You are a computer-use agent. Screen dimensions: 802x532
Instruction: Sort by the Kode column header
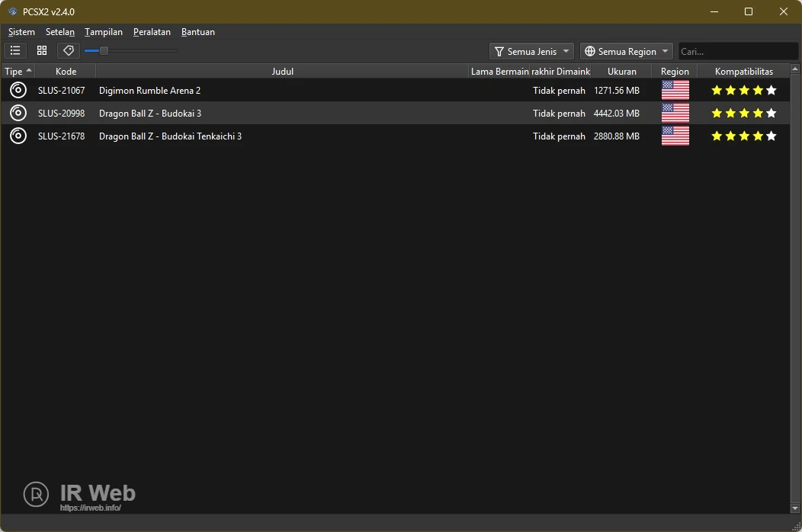coord(66,71)
